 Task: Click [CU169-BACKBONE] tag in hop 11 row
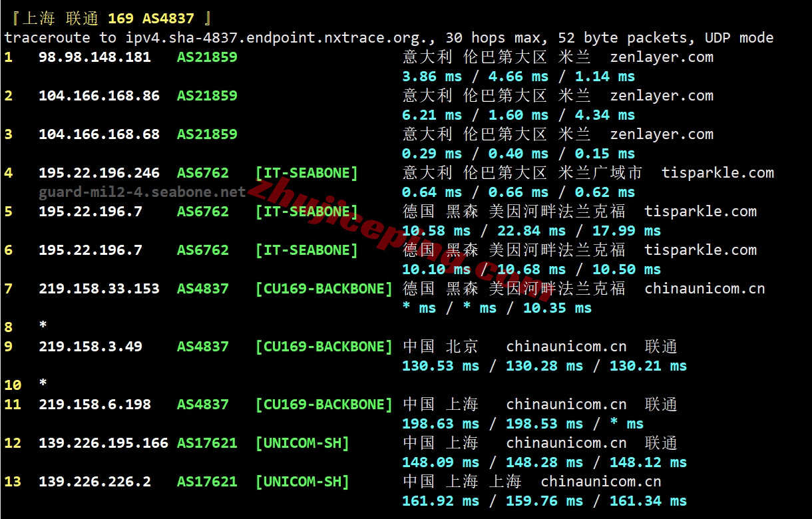coord(324,405)
